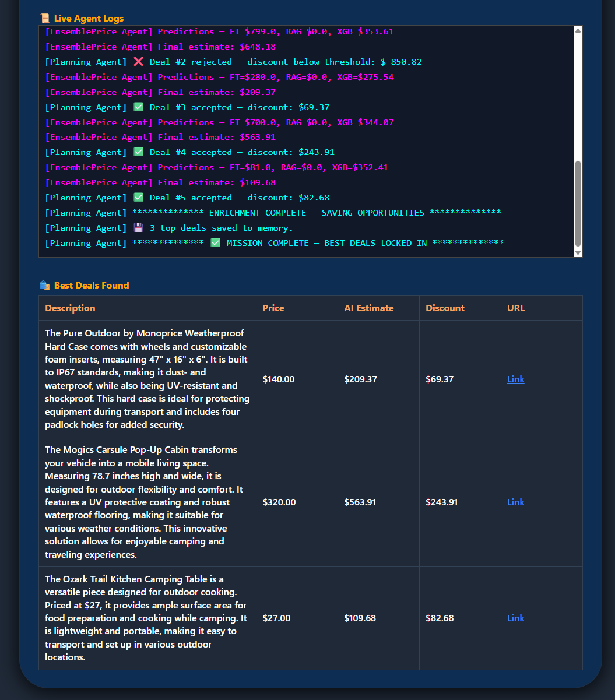Image resolution: width=615 pixels, height=700 pixels.
Task: Open the Link for the Monoprice Hard Case
Action: [x=515, y=379]
